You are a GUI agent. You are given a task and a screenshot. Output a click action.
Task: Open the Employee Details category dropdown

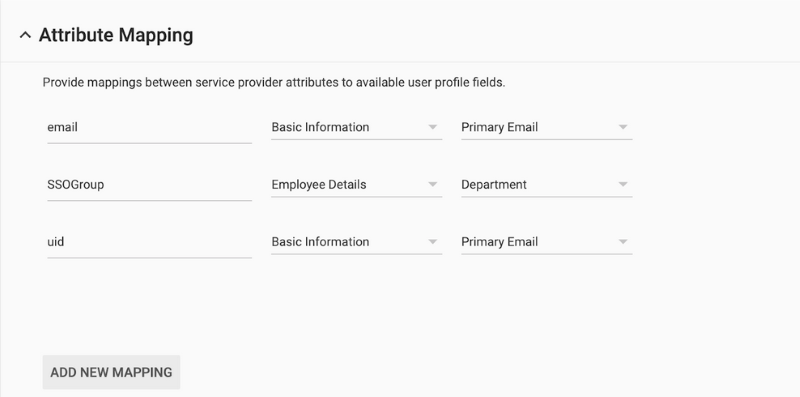click(x=356, y=185)
